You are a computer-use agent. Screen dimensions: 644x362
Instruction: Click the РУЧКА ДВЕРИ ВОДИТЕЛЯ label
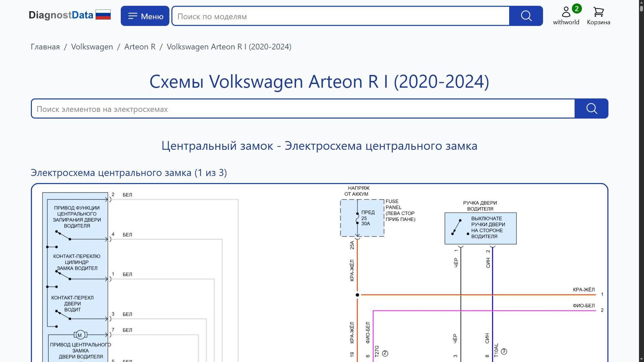tap(480, 206)
